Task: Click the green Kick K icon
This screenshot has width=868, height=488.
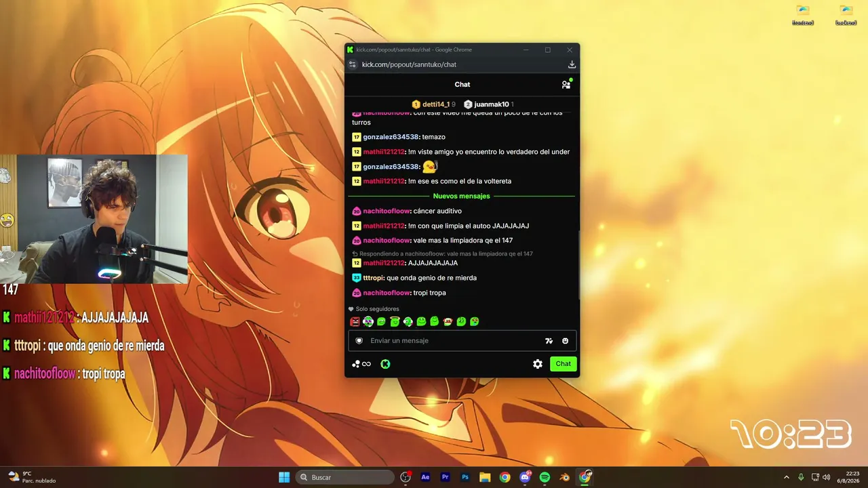Action: (x=385, y=364)
